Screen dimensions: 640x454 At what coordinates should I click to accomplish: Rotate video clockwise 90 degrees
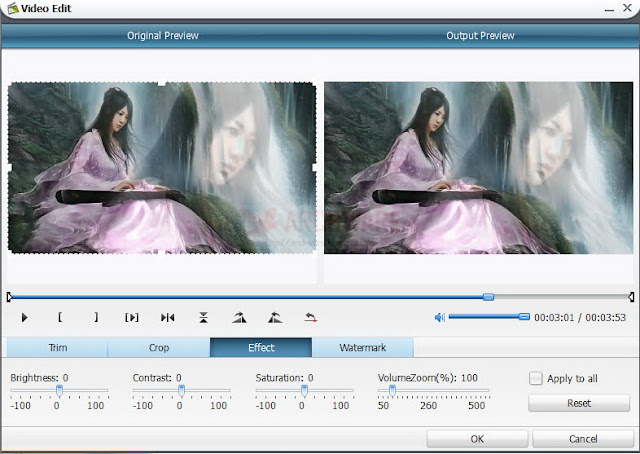click(239, 317)
